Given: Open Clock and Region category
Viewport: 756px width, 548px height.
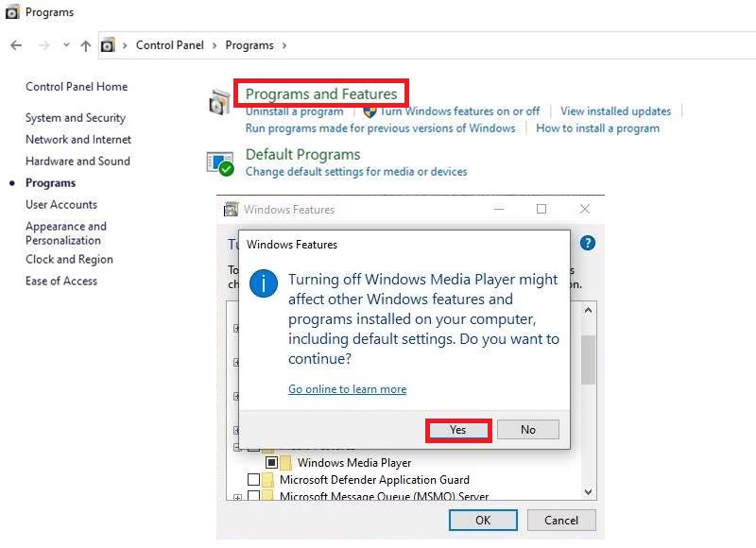Looking at the screenshot, I should tap(69, 259).
